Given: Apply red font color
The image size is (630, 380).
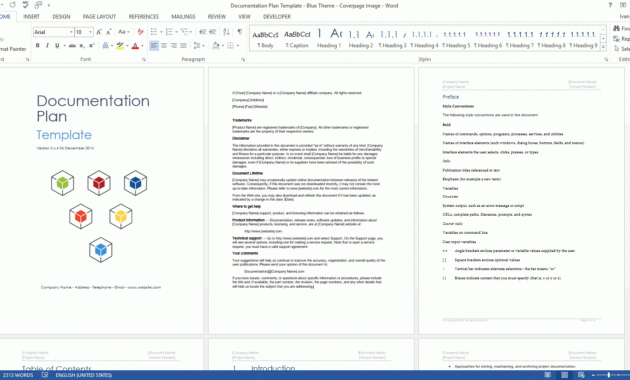Looking at the screenshot, I should pyautogui.click(x=135, y=46).
